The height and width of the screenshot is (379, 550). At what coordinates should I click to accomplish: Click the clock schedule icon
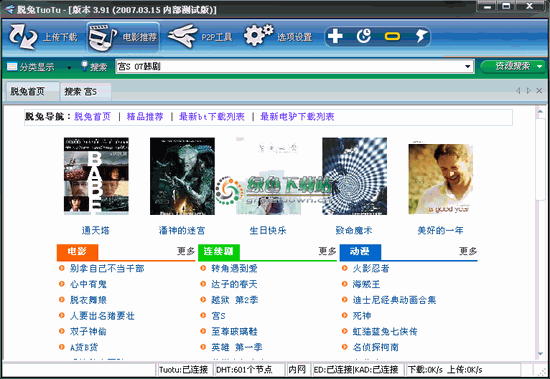pyautogui.click(x=364, y=36)
